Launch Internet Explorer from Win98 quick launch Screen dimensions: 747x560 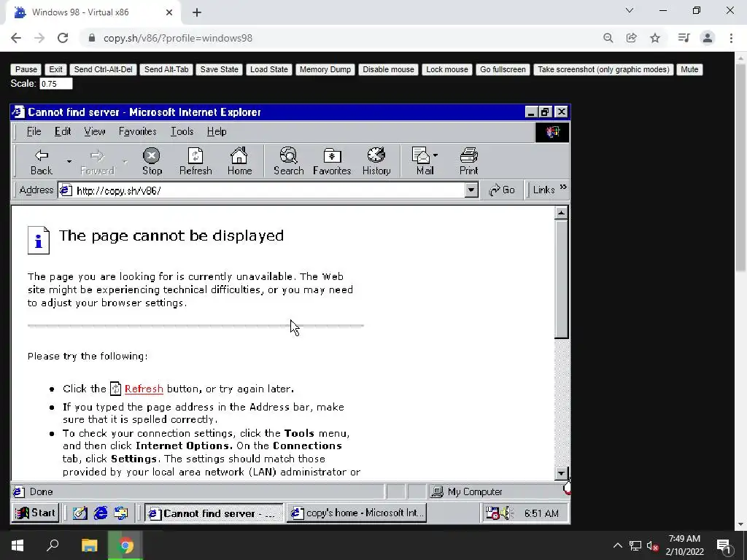click(x=101, y=513)
